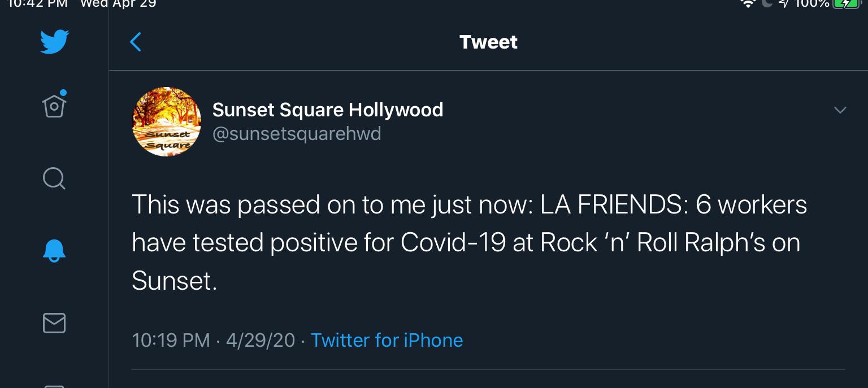The width and height of the screenshot is (868, 388).
Task: Click the 10:19 PM tweet timestamp
Action: click(171, 340)
